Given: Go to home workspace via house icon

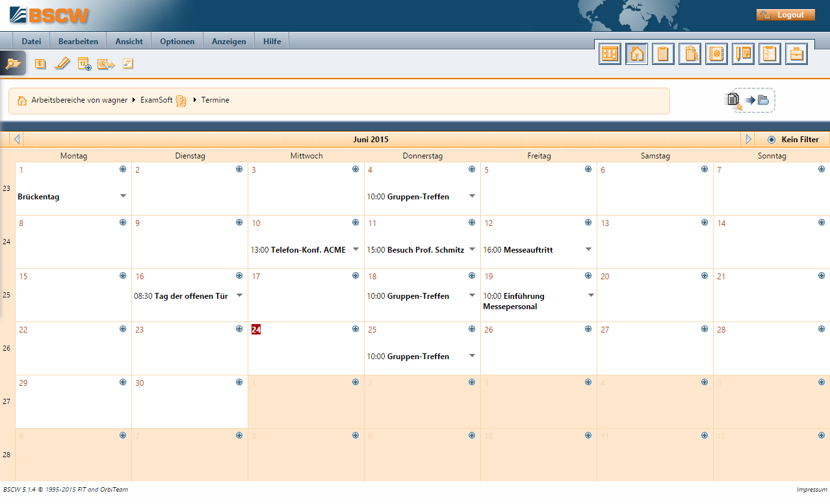Looking at the screenshot, I should (637, 54).
